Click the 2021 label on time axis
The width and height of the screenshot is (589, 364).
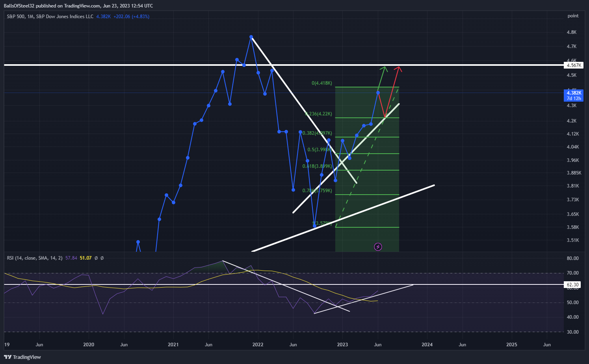(x=173, y=345)
